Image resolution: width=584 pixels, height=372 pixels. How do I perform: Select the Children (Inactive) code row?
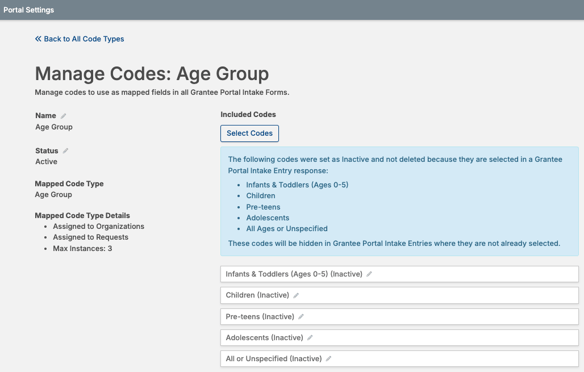tap(399, 295)
